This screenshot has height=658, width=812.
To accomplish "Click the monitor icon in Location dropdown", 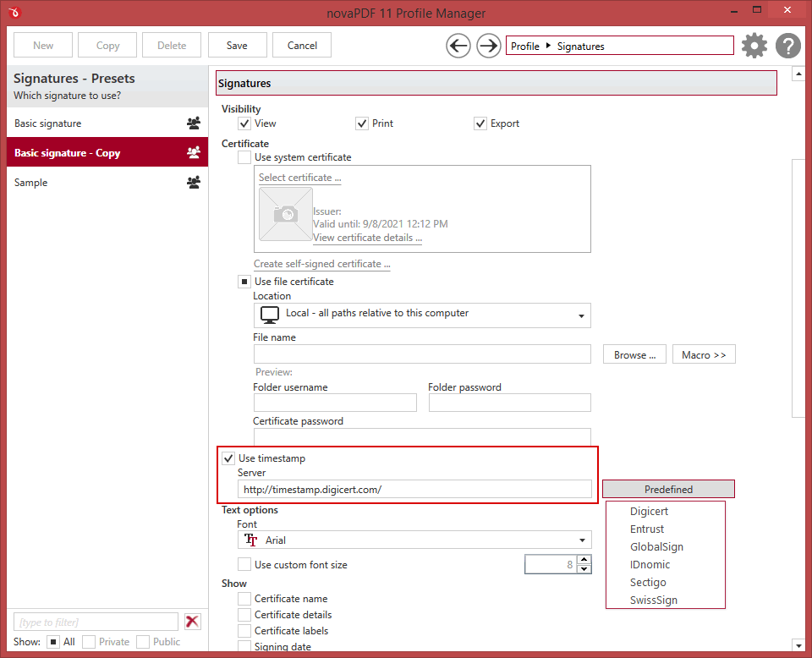I will pos(269,315).
